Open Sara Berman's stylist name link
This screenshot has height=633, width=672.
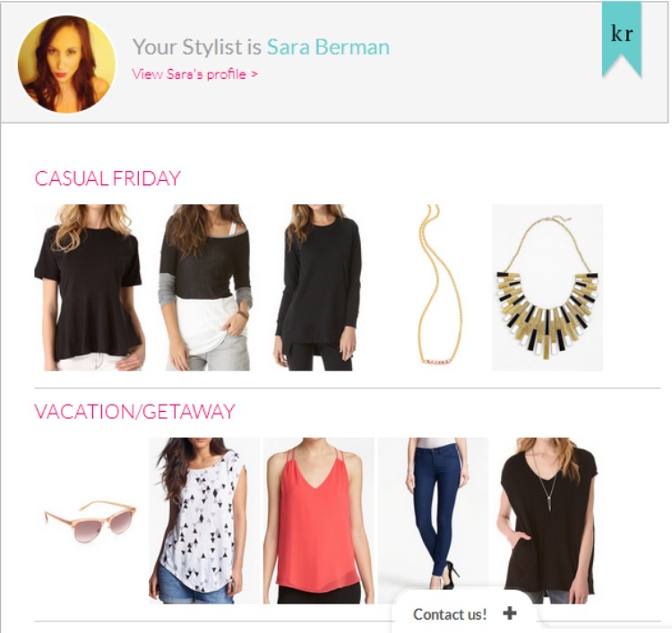point(328,47)
